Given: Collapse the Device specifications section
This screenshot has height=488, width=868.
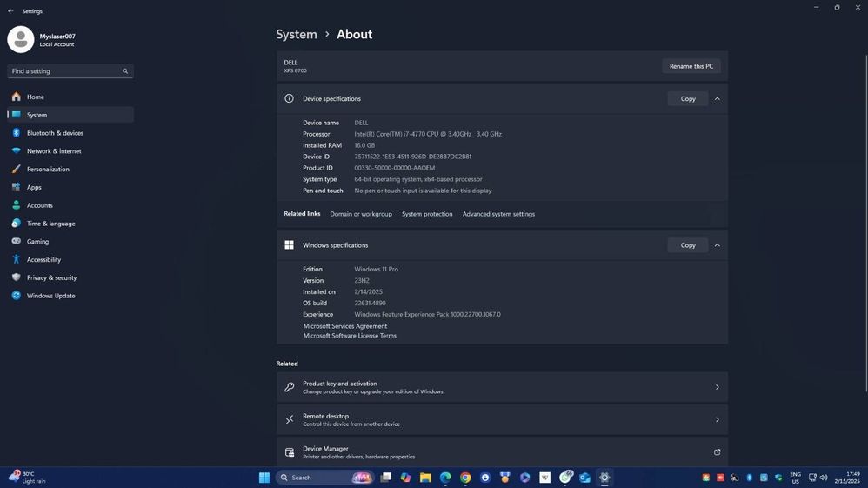Looking at the screenshot, I should click(x=717, y=98).
